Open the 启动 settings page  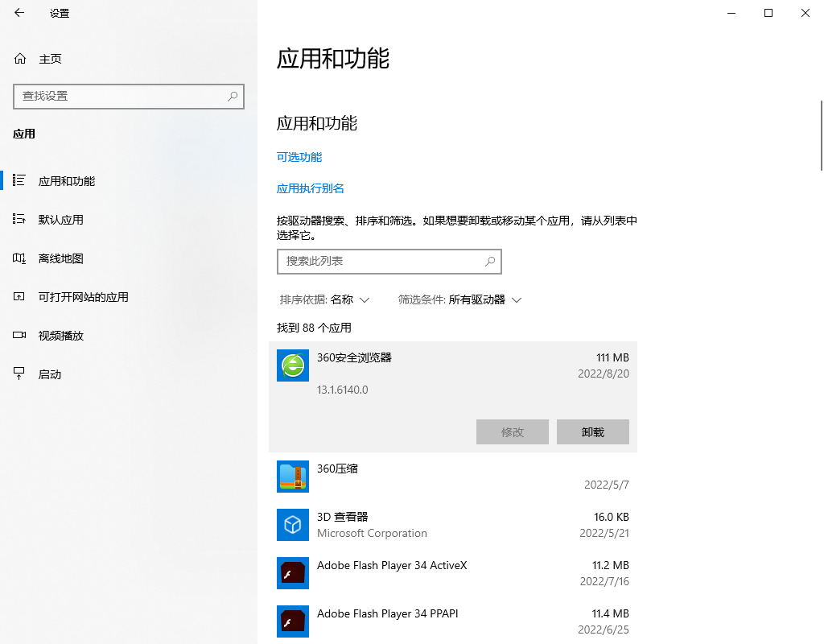tap(50, 374)
